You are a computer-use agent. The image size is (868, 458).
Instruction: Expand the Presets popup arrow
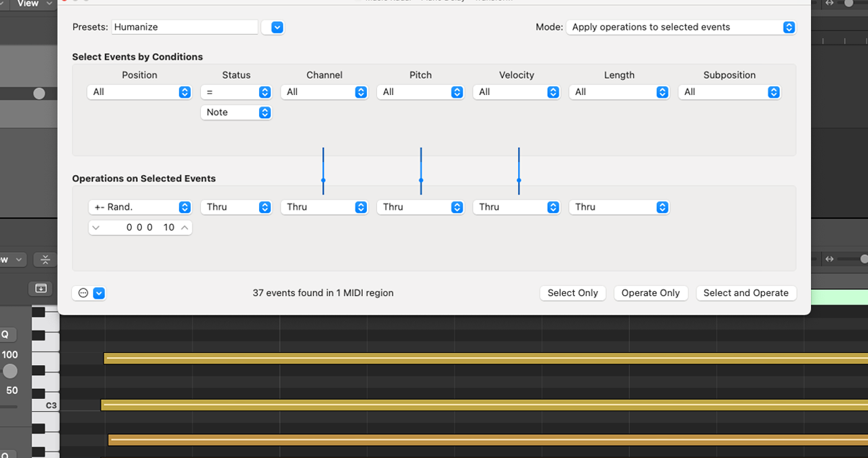click(x=277, y=27)
